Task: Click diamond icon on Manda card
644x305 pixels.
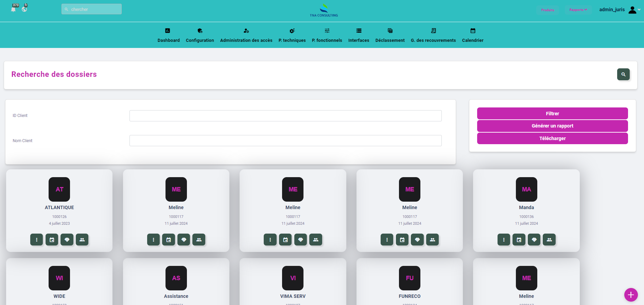Action: tap(534, 240)
